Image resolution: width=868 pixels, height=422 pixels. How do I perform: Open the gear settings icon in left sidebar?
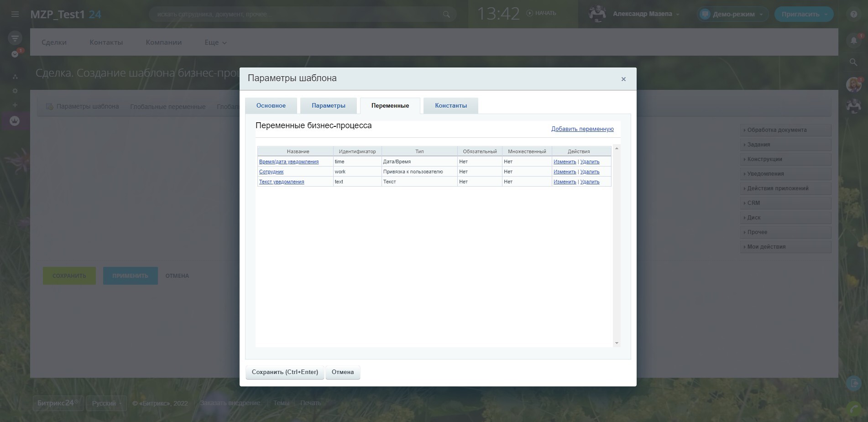point(15,91)
